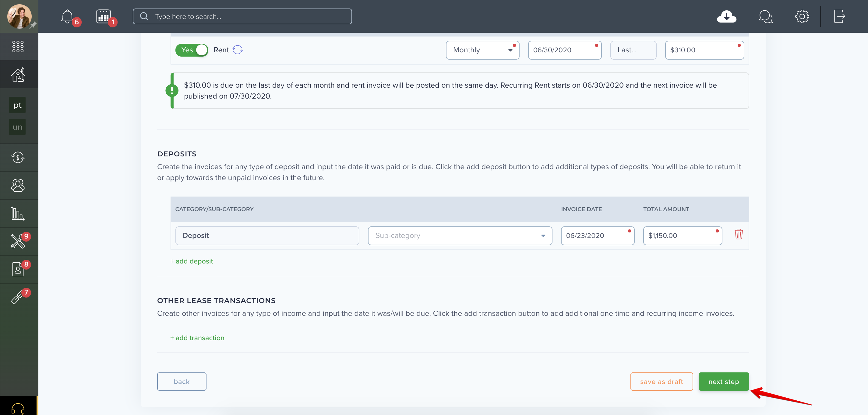Click the DEPOSITS section heading

pos(177,154)
